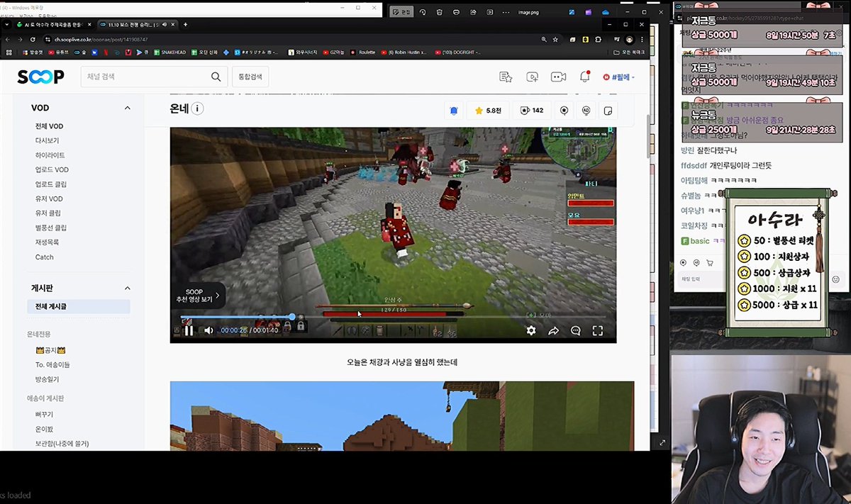Open To. 애송이들 board
Viewport: 851px width, 504px height.
click(52, 364)
